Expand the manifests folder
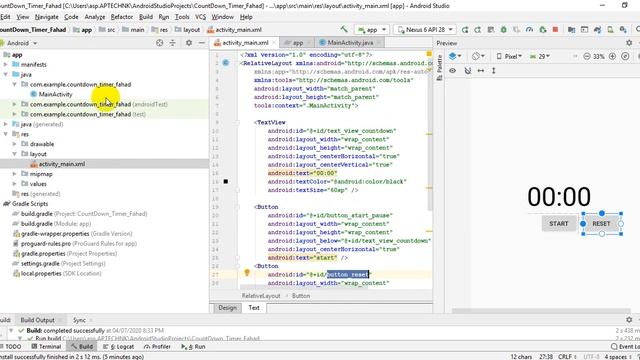Viewport: 640px width, 360px height. pos(6,64)
